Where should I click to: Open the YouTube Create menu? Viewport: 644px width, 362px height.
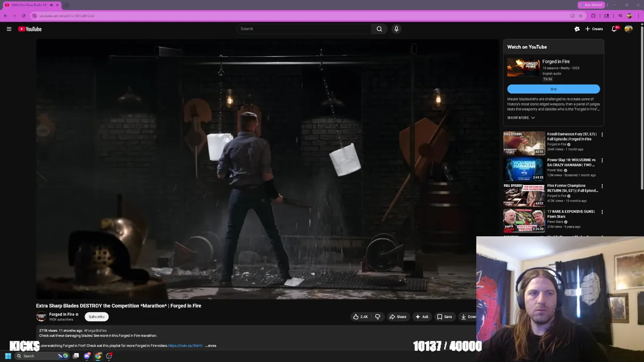594,29
